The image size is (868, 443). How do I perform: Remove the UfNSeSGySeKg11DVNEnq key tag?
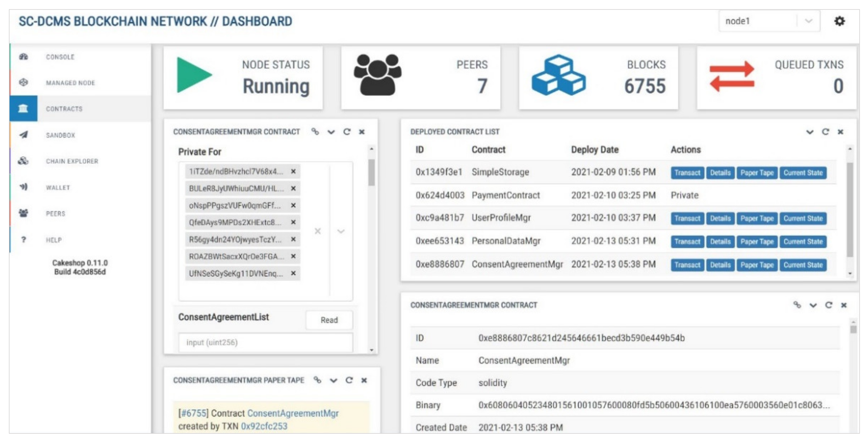click(294, 273)
